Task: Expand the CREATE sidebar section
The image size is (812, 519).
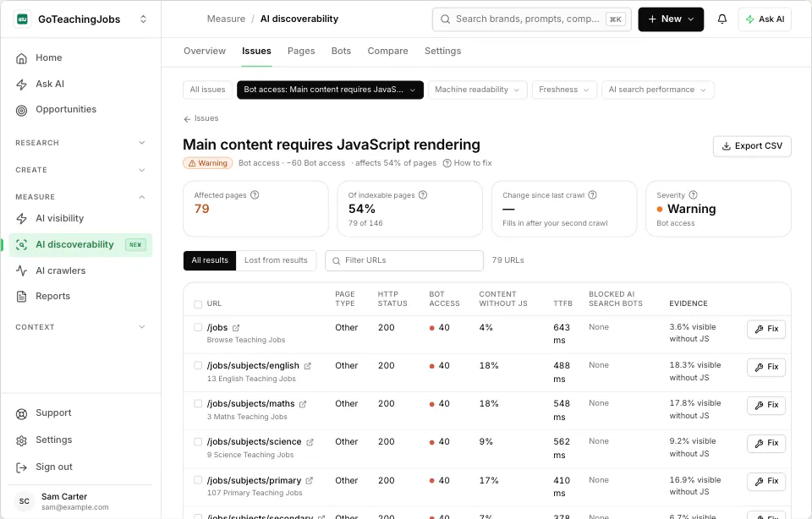Action: [80, 170]
